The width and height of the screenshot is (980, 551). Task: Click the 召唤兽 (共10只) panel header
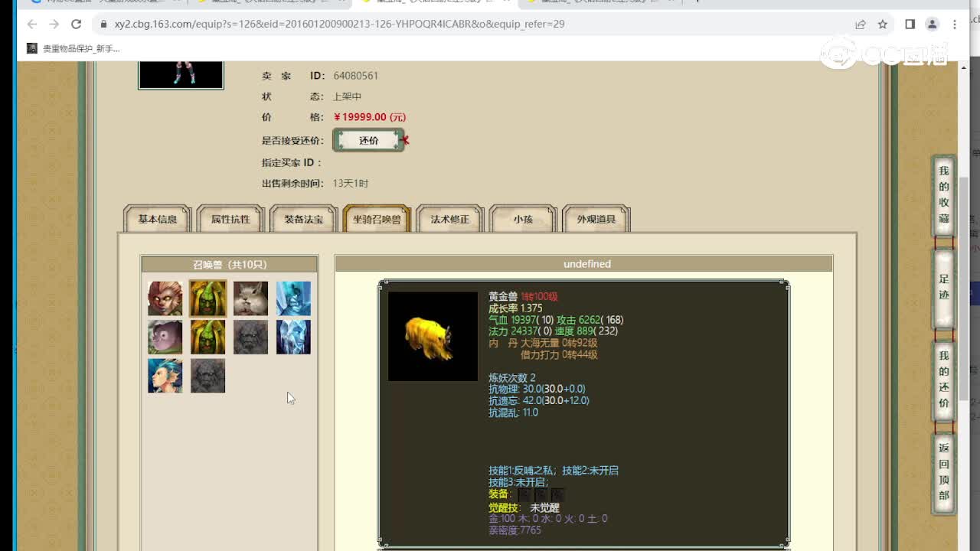(x=230, y=264)
